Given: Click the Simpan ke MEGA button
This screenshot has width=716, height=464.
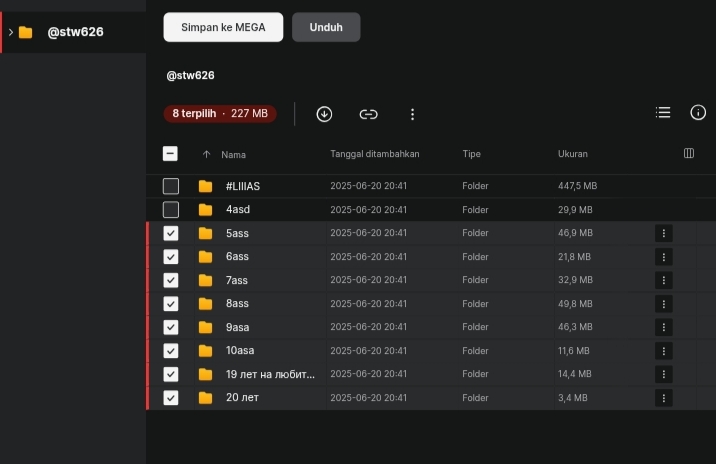Looking at the screenshot, I should pos(223,27).
